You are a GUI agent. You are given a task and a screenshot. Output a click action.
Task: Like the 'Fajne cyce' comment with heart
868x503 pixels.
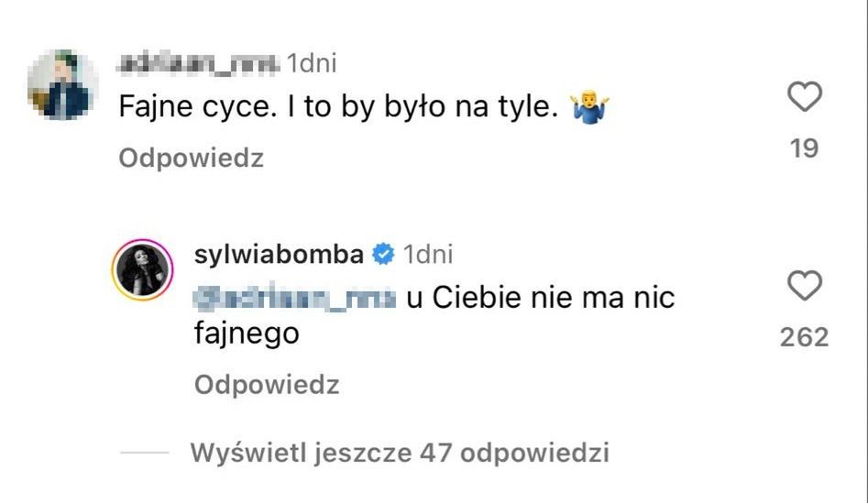pyautogui.click(x=805, y=97)
